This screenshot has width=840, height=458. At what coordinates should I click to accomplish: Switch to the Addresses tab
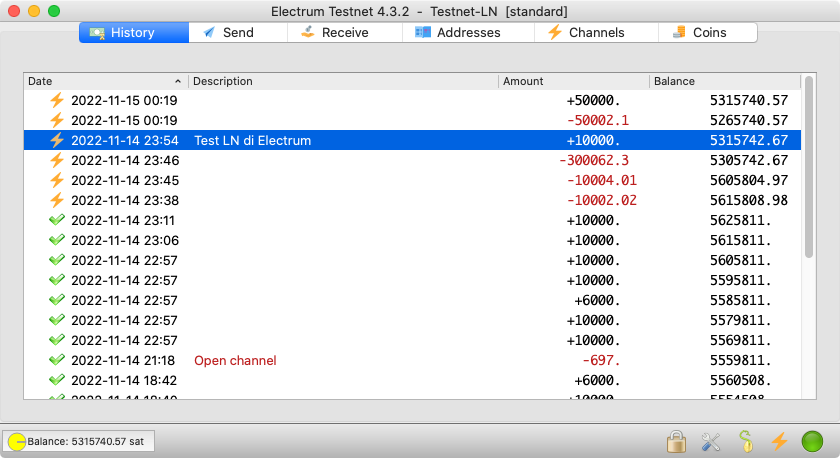pos(468,32)
